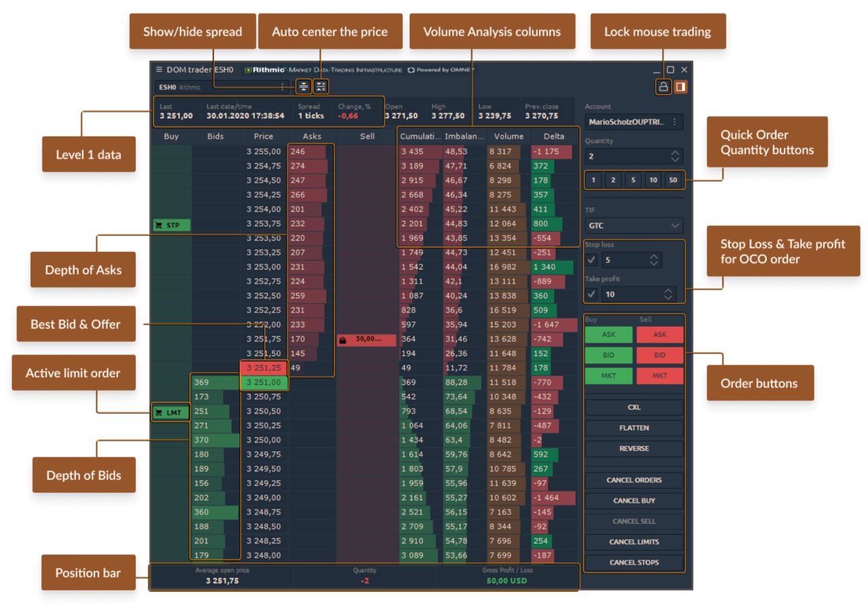Click the red Sell MKT button
The image size is (868, 604).
pyautogui.click(x=660, y=376)
